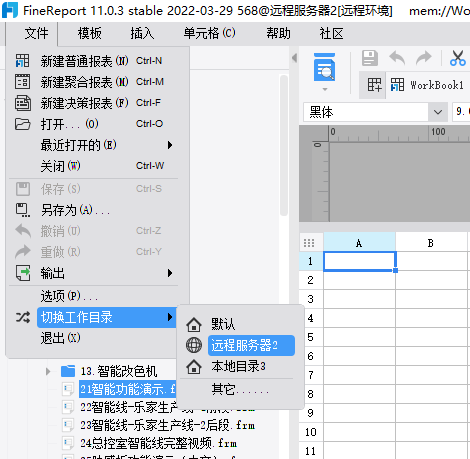
Task: Click new aggregate report icon
Action: (22, 82)
